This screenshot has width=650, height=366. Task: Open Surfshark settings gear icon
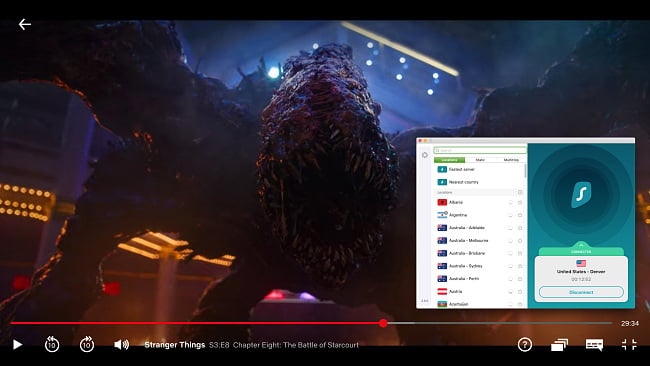pos(425,155)
